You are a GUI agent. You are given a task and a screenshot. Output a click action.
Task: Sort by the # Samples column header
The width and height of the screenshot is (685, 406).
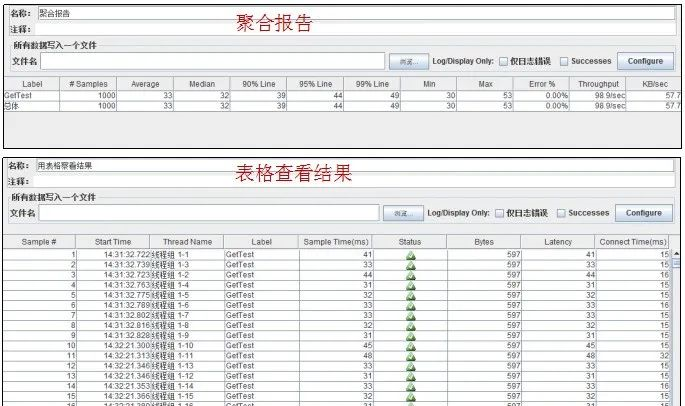[x=88, y=84]
